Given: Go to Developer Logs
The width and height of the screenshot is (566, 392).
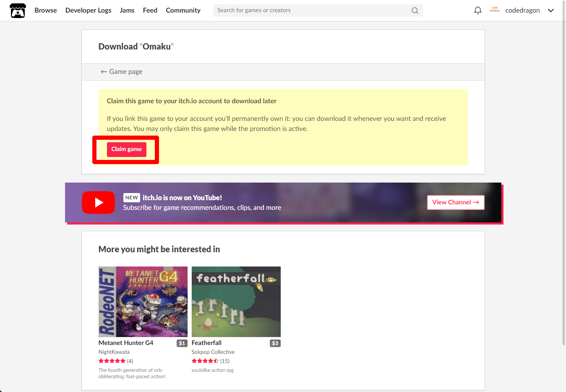Looking at the screenshot, I should point(89,10).
